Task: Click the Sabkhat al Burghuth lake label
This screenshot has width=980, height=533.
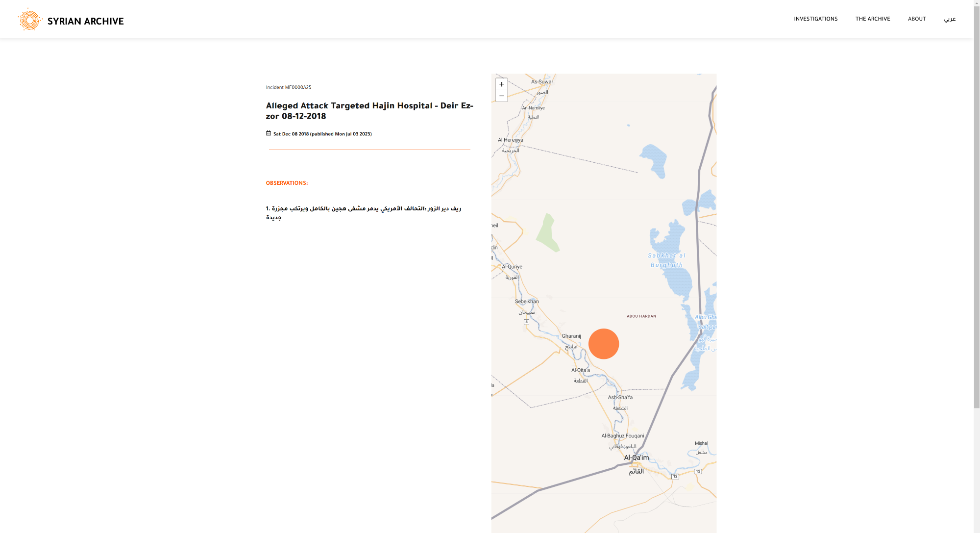Action: pos(666,260)
